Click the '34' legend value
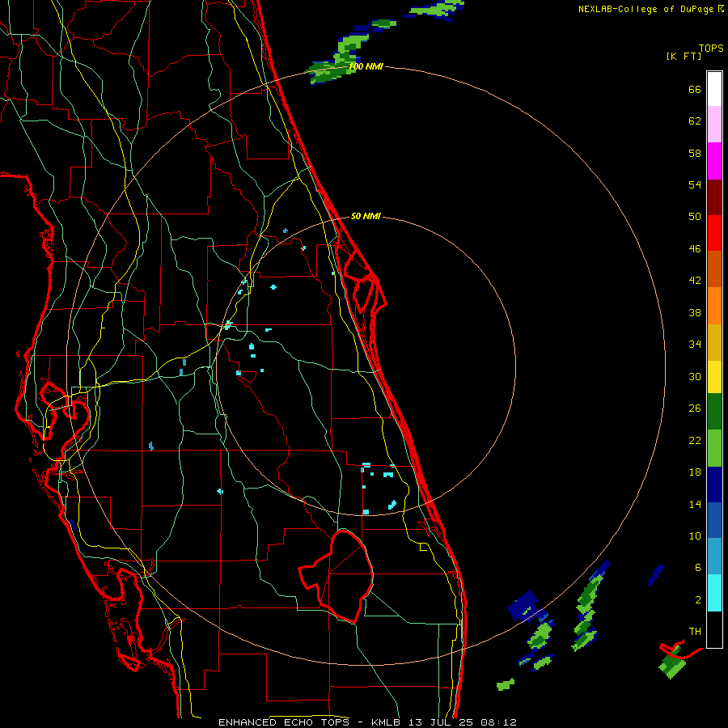The height and width of the screenshot is (728, 728). pos(695,345)
